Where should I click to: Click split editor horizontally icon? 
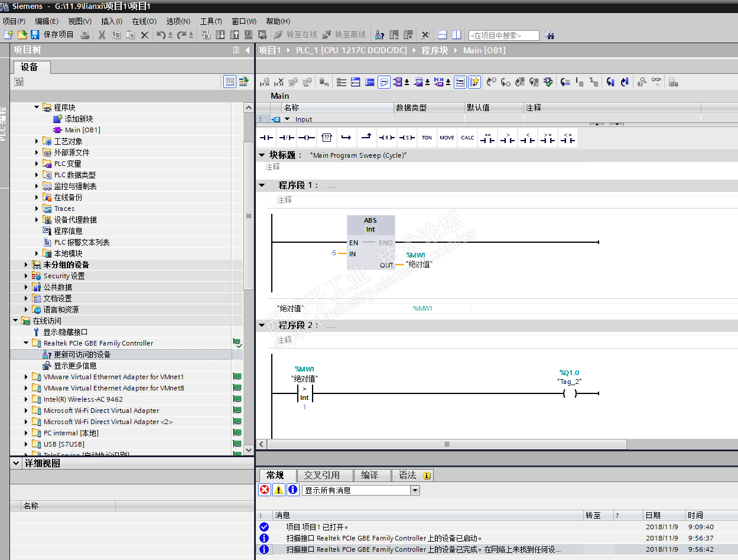[442, 35]
